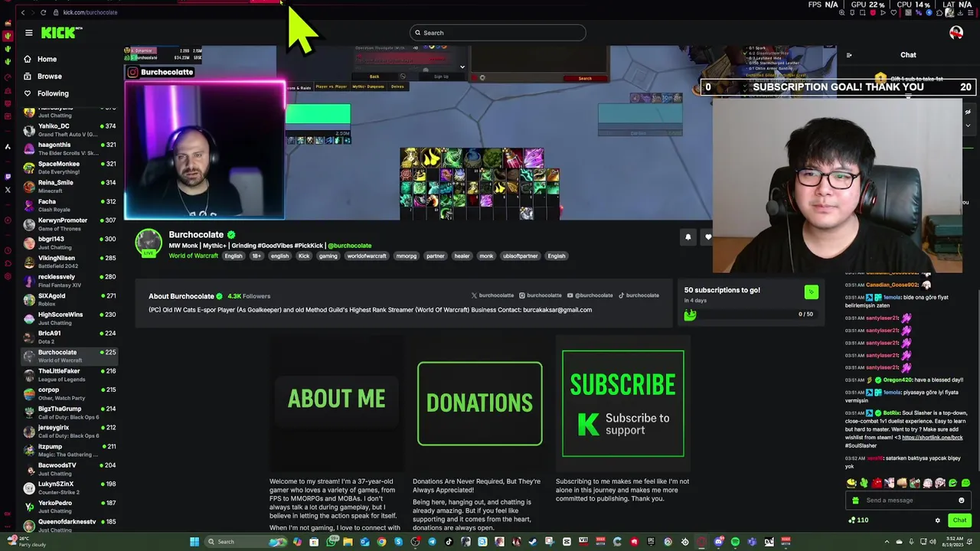The image size is (980, 551).
Task: Open the user profile avatar menu
Action: 955,33
